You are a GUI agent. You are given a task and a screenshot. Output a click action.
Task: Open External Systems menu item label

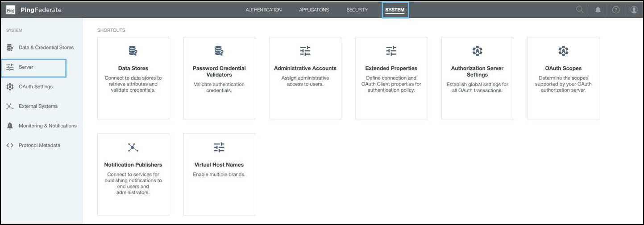(38, 106)
